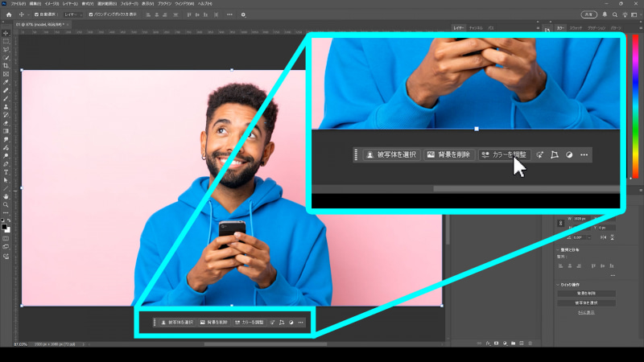This screenshot has height=362, width=644.
Task: Toggle the 自動選択 checkbox
Action: 36,14
